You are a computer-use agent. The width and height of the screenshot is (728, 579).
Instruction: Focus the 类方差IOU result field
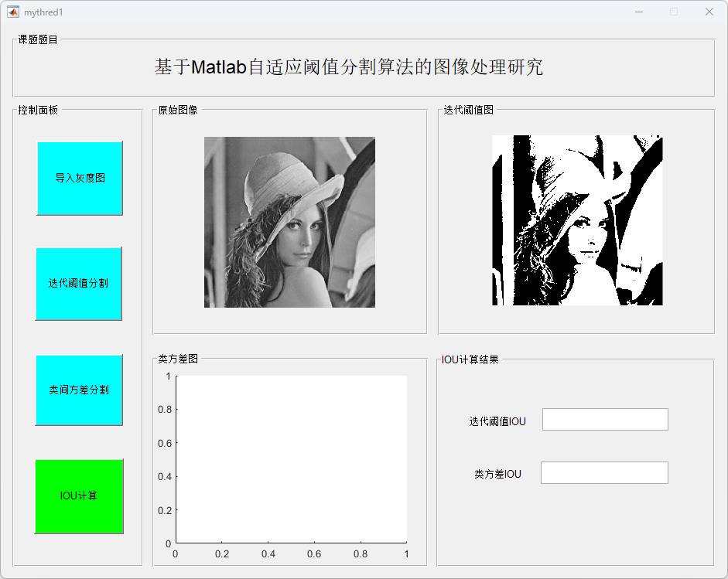(x=604, y=472)
